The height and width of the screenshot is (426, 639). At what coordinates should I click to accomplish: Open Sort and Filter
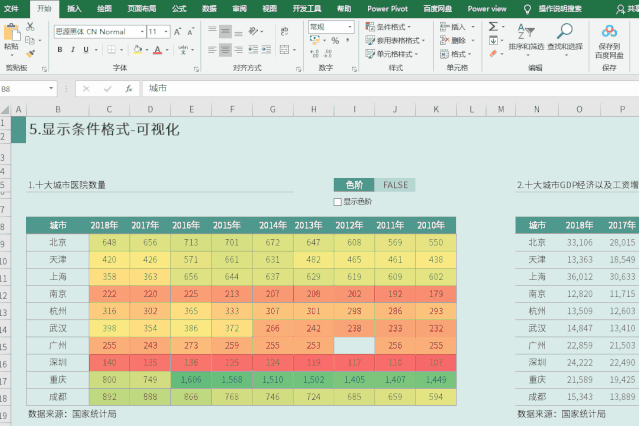pyautogui.click(x=526, y=40)
